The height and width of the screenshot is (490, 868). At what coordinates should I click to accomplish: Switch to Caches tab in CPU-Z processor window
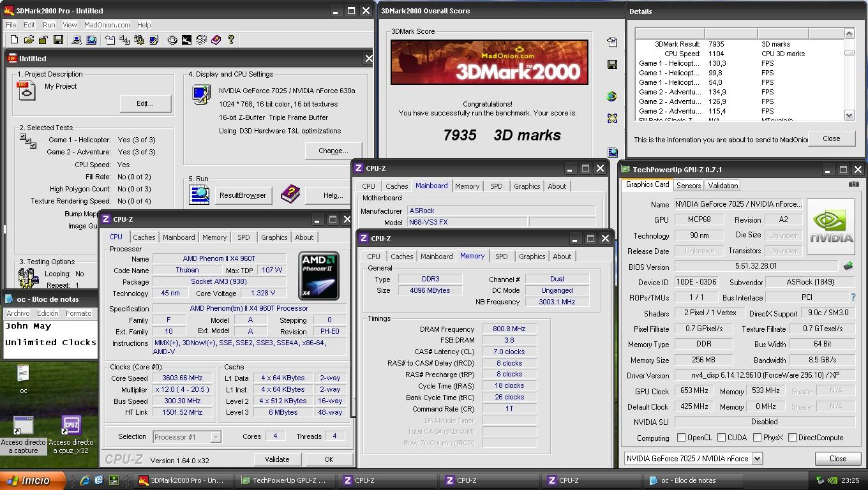tap(144, 237)
